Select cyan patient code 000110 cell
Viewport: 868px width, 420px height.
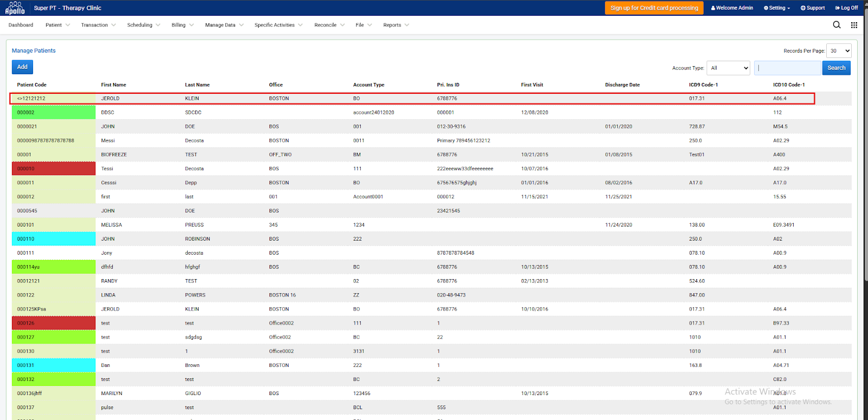click(53, 239)
